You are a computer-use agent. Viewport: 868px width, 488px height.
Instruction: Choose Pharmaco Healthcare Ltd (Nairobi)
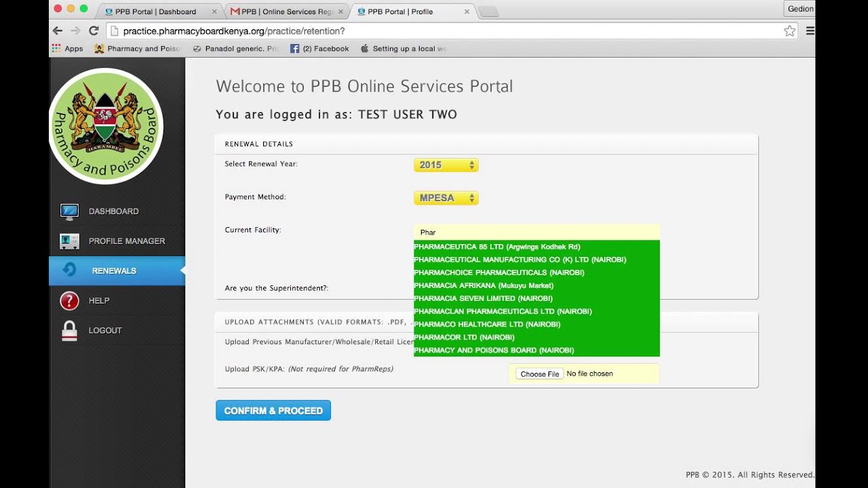(x=536, y=324)
